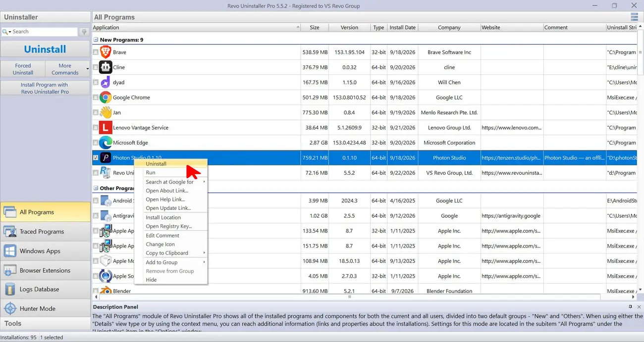Check the Google Chrome checkbox
Image resolution: width=644 pixels, height=342 pixels.
95,97
